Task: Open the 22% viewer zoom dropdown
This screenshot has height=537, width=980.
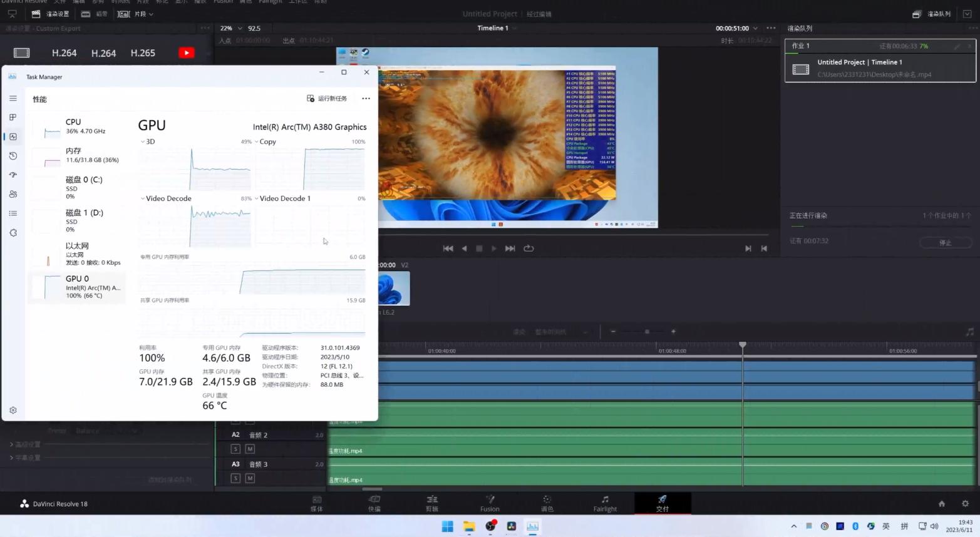Action: (x=240, y=28)
